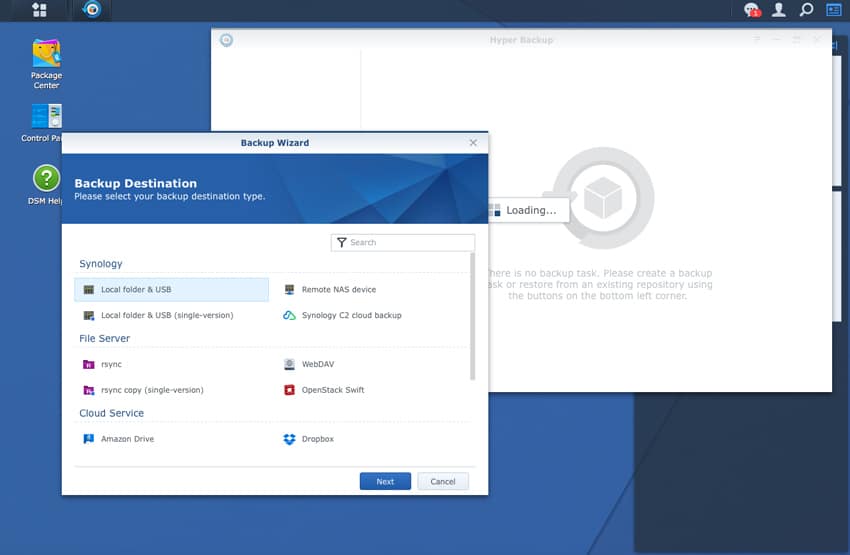Open the search magnifier in the taskbar
The width and height of the screenshot is (850, 555).
[806, 10]
